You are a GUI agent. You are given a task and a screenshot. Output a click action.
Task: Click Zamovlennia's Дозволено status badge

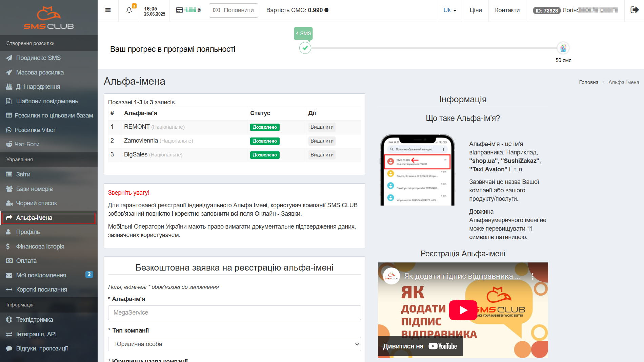[x=265, y=141]
